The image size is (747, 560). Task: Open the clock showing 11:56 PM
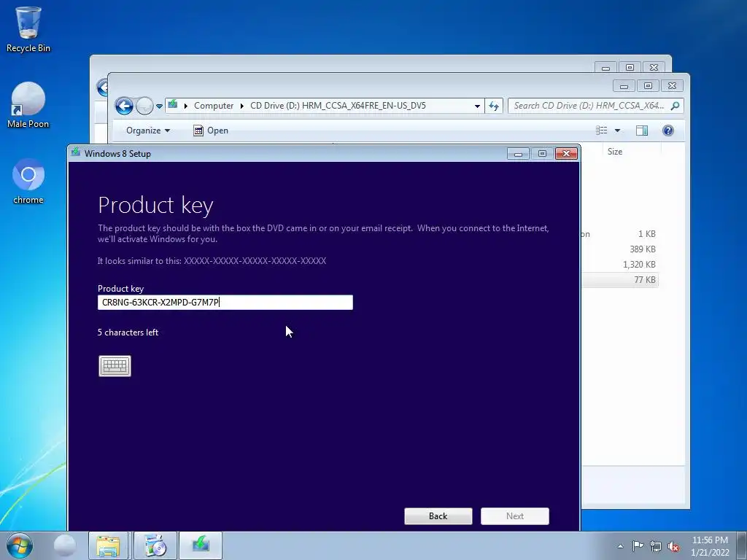click(710, 546)
